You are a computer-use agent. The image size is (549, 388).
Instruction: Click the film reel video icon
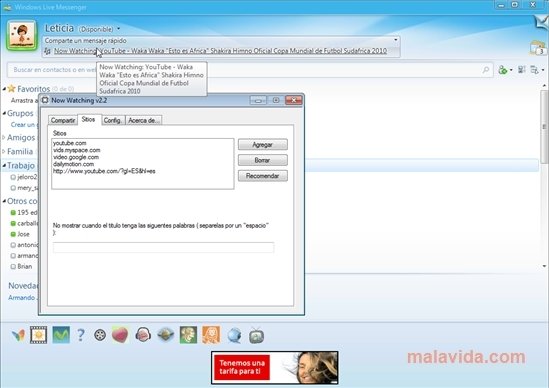(100, 335)
